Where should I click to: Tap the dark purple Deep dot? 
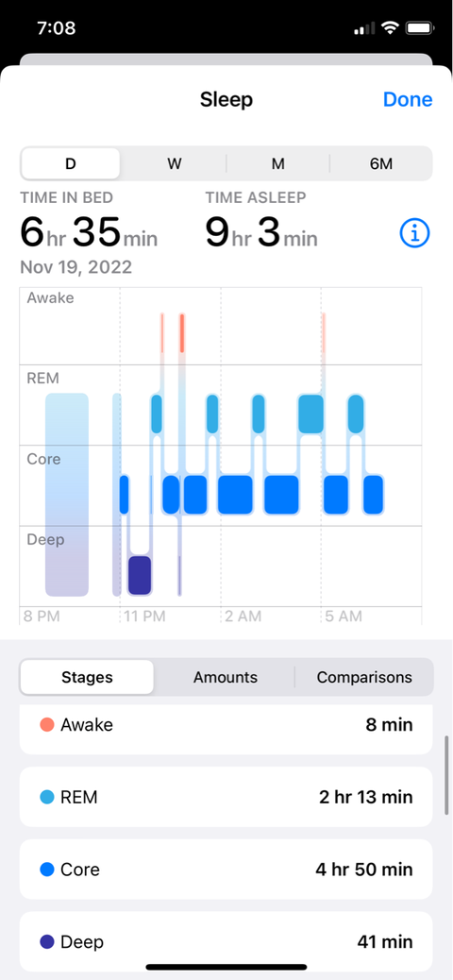pos(47,941)
